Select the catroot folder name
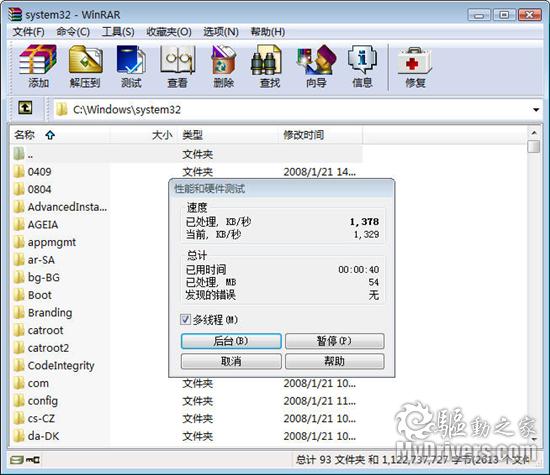This screenshot has width=550, height=475. [46, 330]
